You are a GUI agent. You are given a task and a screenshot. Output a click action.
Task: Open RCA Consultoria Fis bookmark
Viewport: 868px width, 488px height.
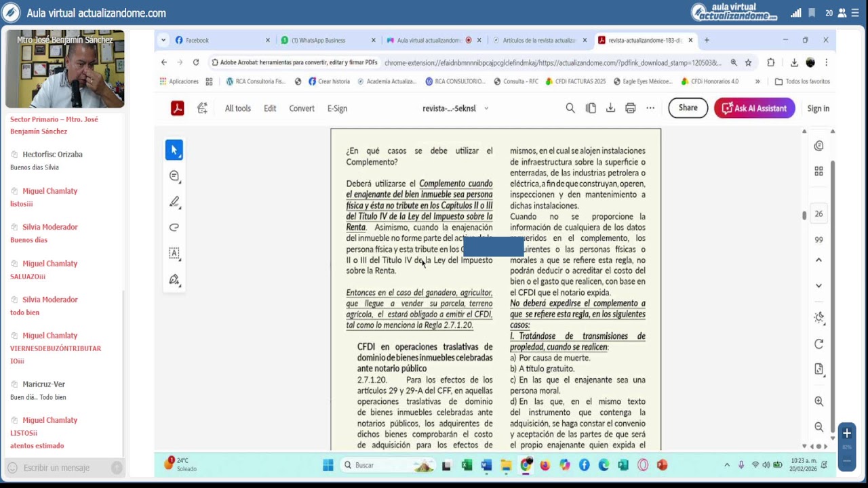(256, 81)
